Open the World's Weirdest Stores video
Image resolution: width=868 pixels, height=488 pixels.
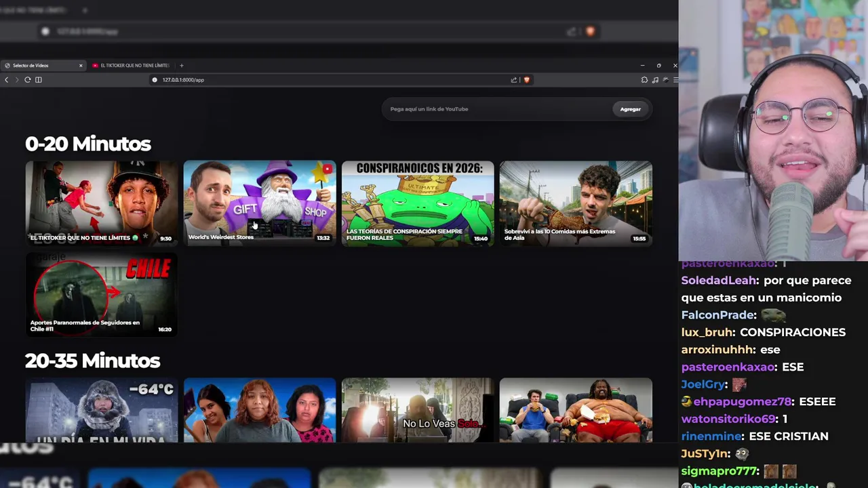coord(260,203)
